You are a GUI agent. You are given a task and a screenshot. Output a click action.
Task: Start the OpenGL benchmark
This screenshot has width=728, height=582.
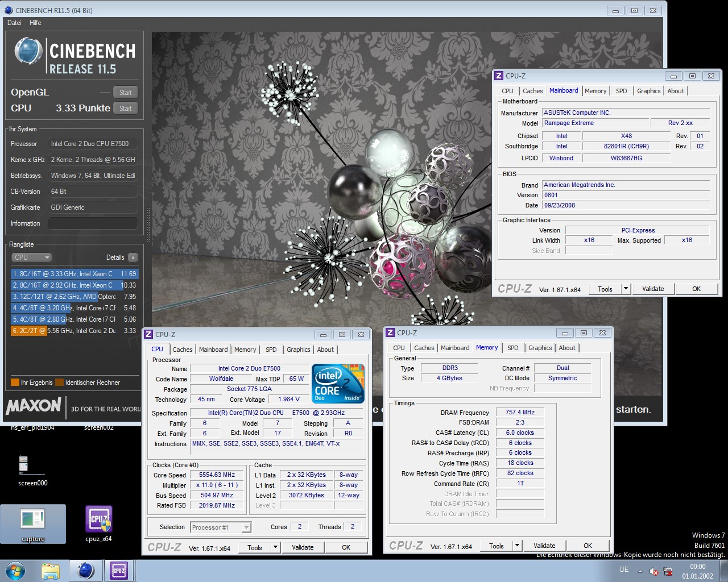(125, 93)
